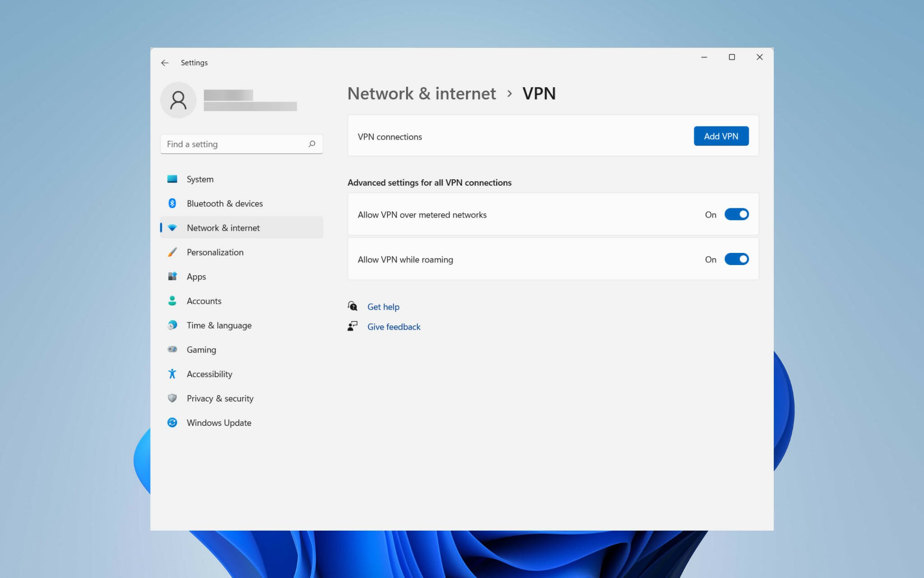
Task: Click the Time & language globe icon
Action: pyautogui.click(x=172, y=325)
